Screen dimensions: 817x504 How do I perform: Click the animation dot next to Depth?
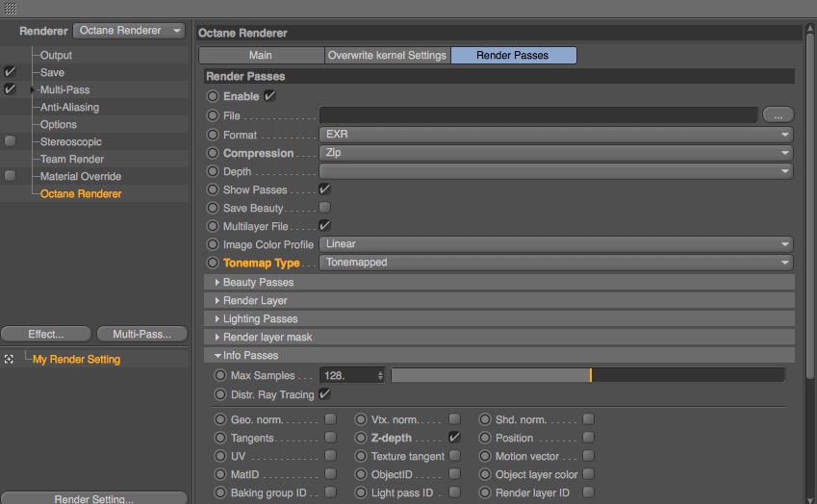point(213,171)
